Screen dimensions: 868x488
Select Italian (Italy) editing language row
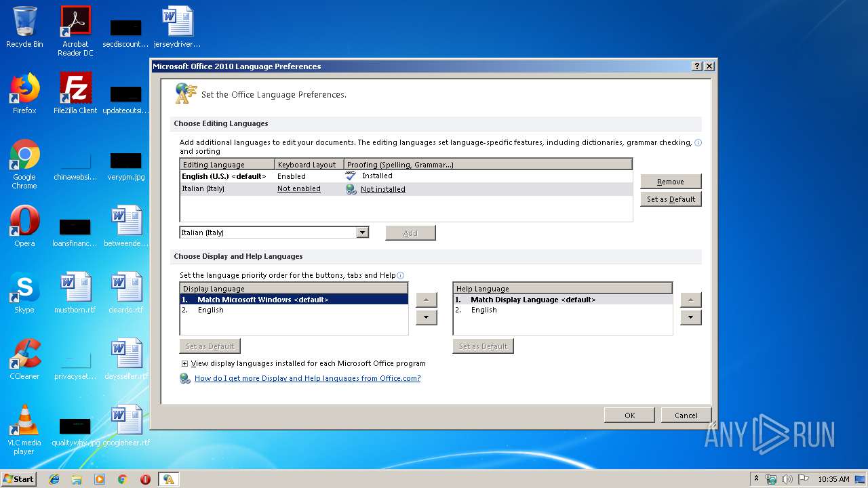(x=406, y=189)
